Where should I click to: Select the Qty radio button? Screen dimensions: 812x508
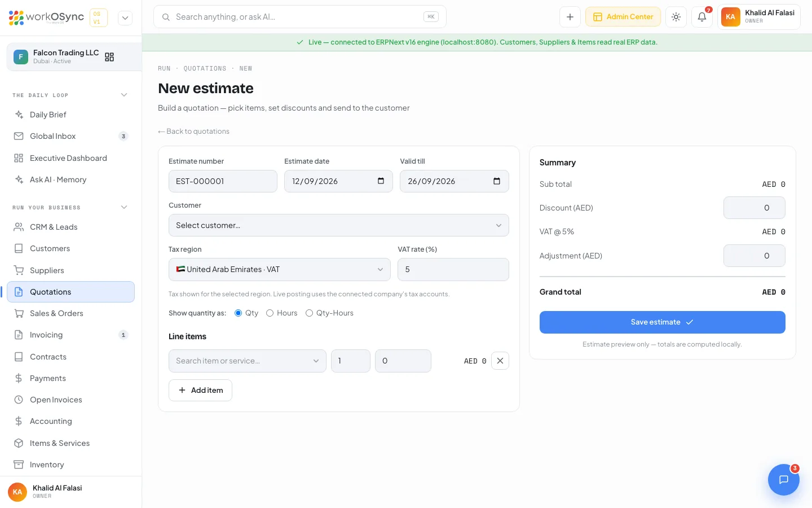point(238,313)
